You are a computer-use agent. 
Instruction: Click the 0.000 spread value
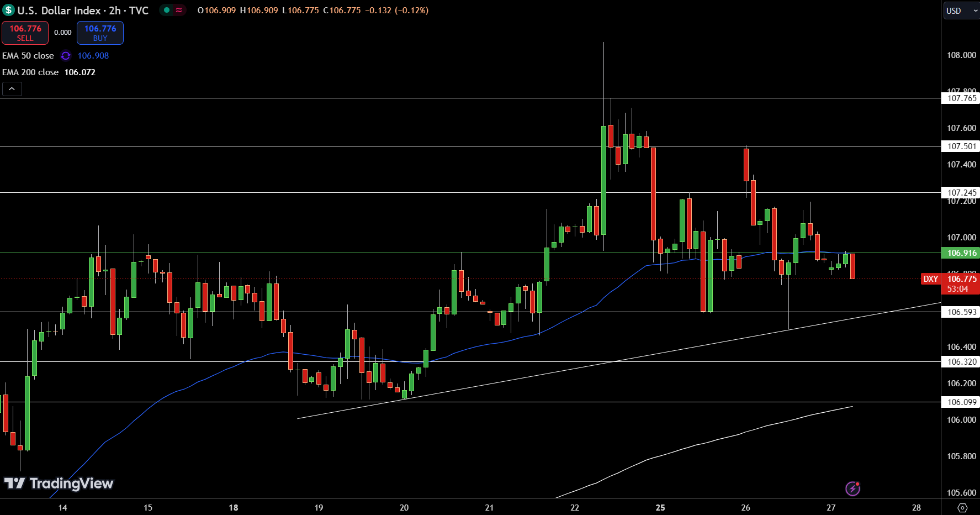62,33
